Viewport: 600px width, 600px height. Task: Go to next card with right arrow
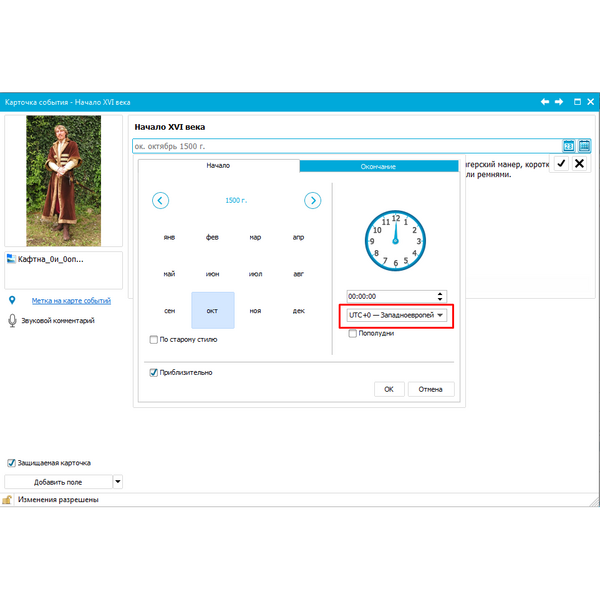pyautogui.click(x=559, y=102)
